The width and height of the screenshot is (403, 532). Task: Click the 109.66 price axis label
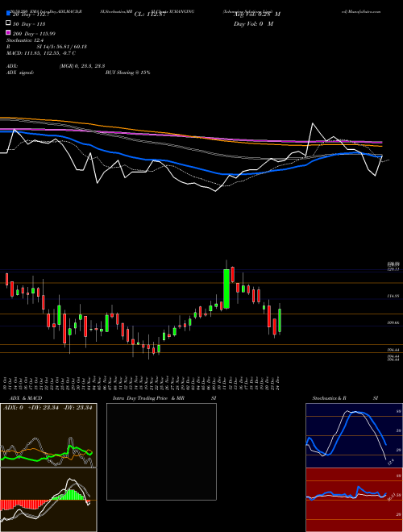click(393, 322)
